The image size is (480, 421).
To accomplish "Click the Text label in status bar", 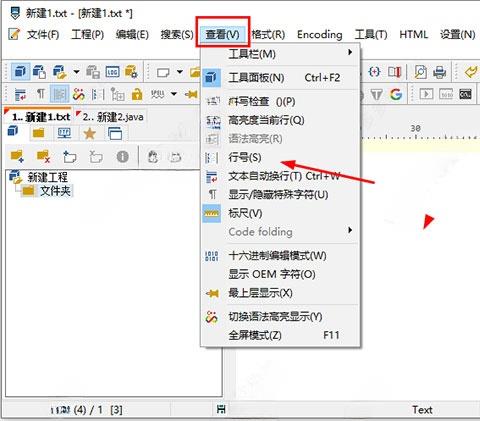I will click(x=422, y=410).
